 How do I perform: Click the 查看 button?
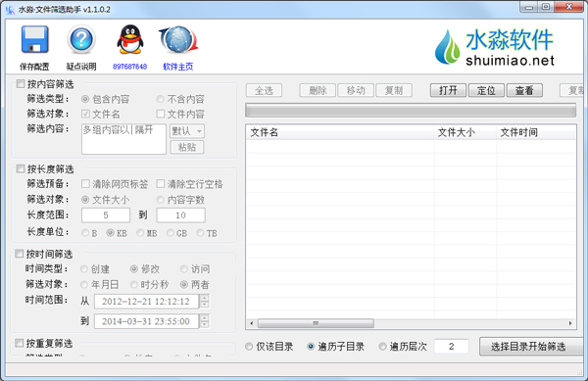(524, 90)
